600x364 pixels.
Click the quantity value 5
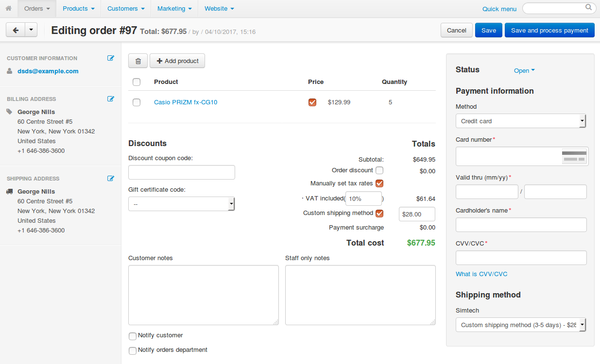(390, 102)
